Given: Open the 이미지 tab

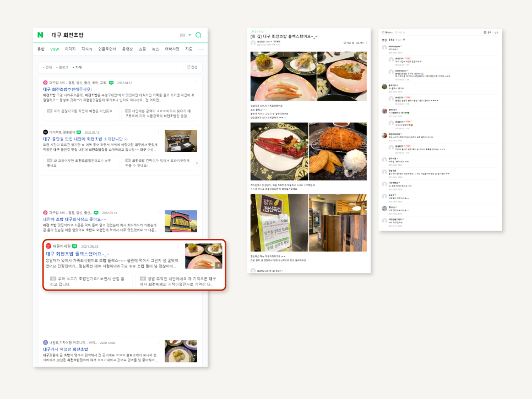Looking at the screenshot, I should pos(70,49).
